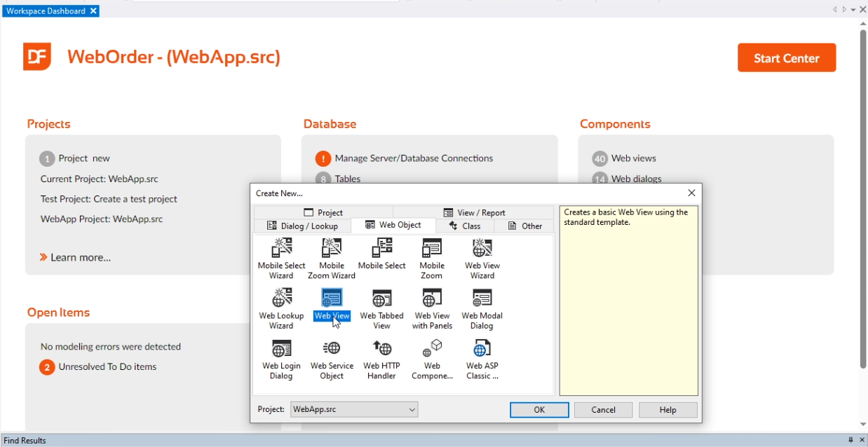Open the document tab list dropdown arrow
The image size is (868, 447).
pos(853,11)
